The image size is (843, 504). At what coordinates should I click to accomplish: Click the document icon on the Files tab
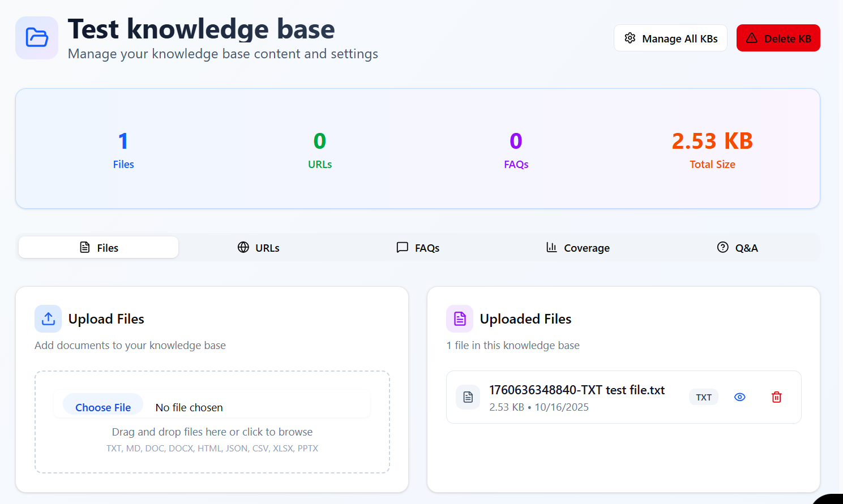[85, 247]
